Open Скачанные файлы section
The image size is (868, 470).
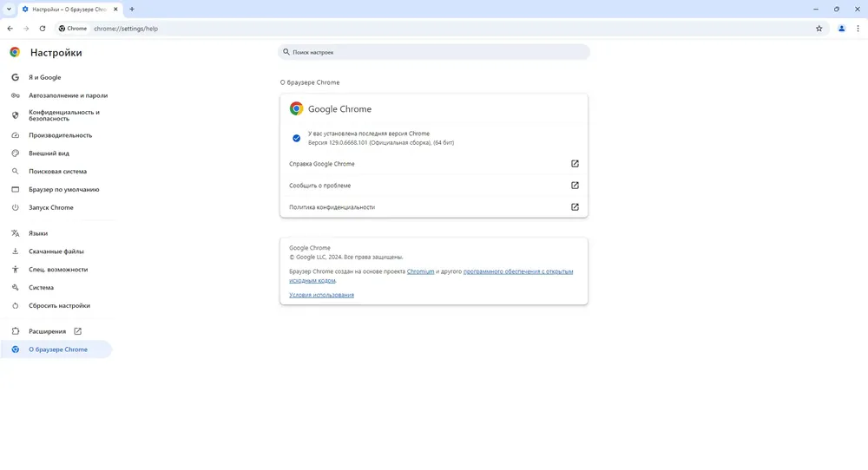point(56,251)
